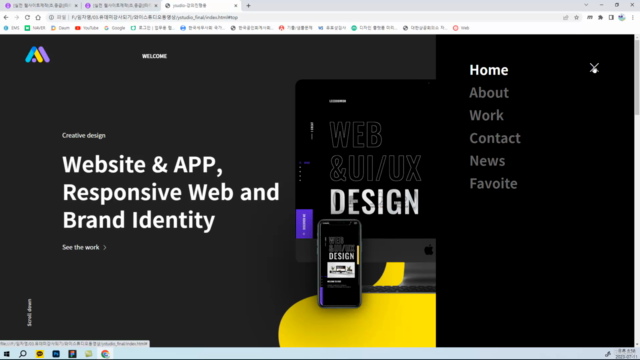Bookmark this page with the star icon

tap(576, 17)
